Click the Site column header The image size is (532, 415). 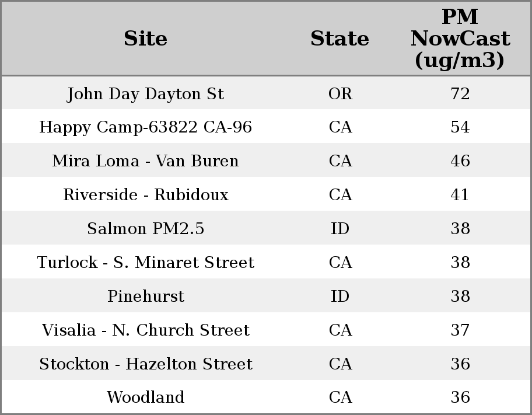[145, 39]
